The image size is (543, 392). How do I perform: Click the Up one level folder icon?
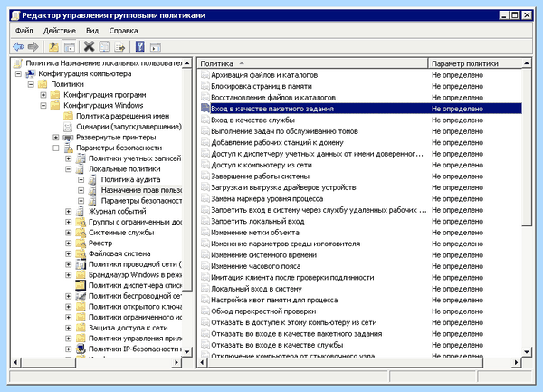pyautogui.click(x=53, y=46)
